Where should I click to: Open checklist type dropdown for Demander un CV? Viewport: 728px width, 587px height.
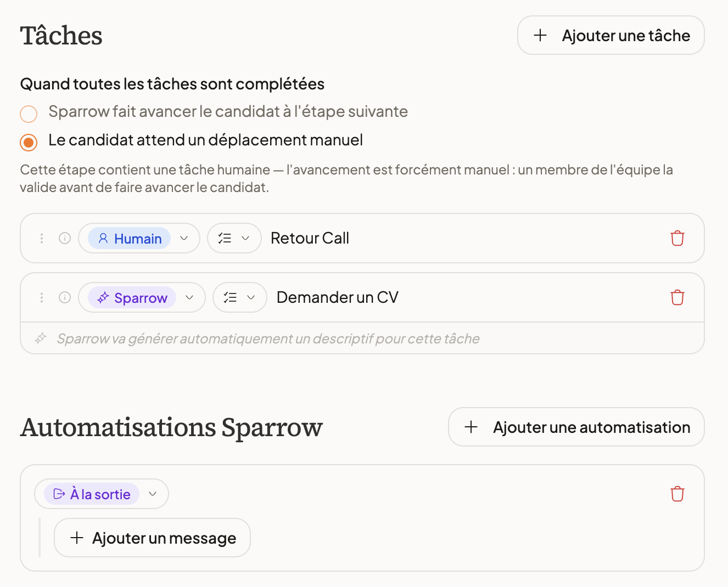tap(240, 297)
